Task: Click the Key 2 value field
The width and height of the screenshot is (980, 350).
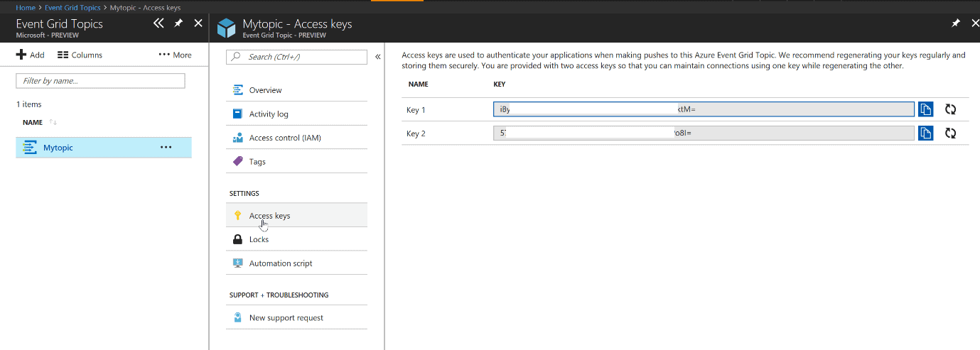Action: click(704, 133)
